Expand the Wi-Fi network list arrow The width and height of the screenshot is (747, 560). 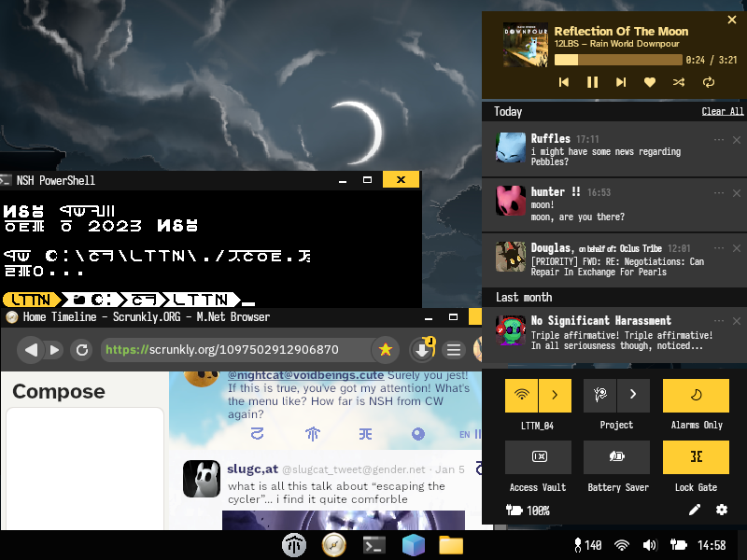(555, 396)
